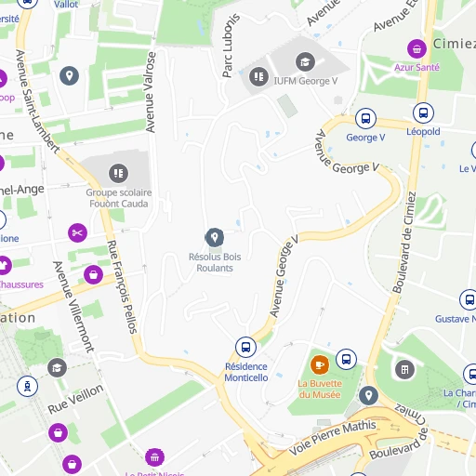Click the George V bus stop icon

point(365,118)
